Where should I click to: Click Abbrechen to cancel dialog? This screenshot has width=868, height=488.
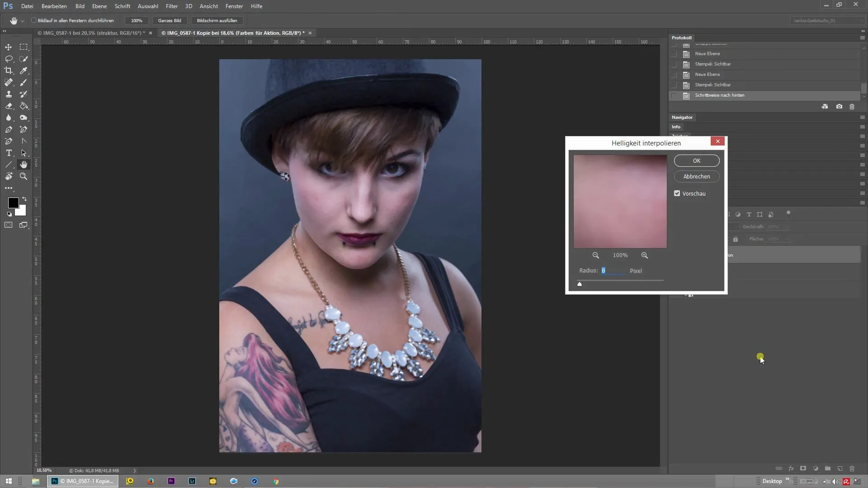[x=697, y=176]
